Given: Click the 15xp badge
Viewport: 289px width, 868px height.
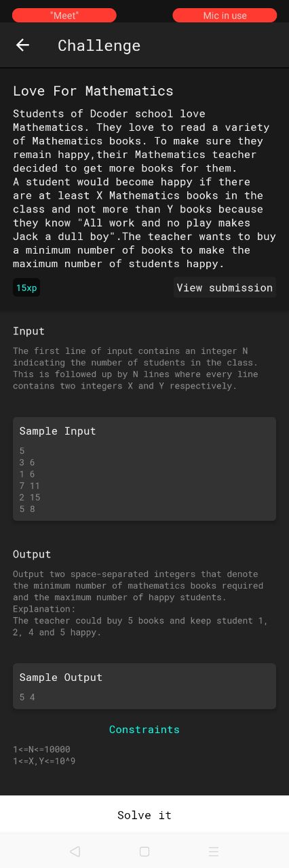Looking at the screenshot, I should pos(26,288).
